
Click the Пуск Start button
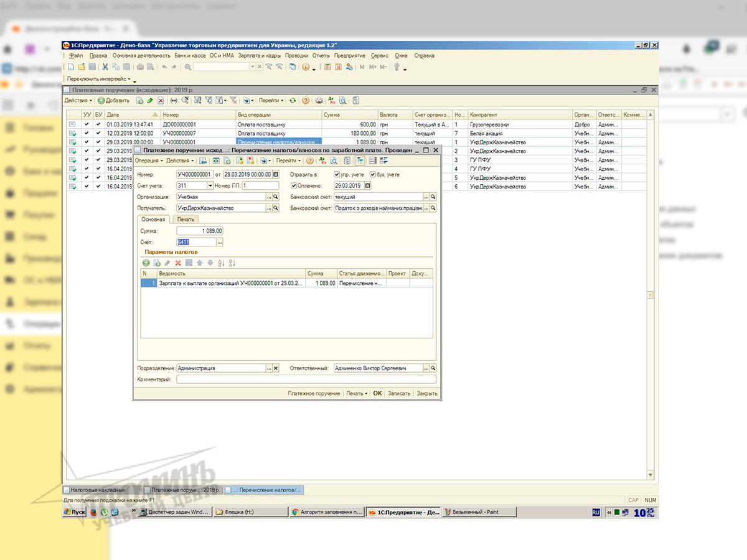point(75,512)
